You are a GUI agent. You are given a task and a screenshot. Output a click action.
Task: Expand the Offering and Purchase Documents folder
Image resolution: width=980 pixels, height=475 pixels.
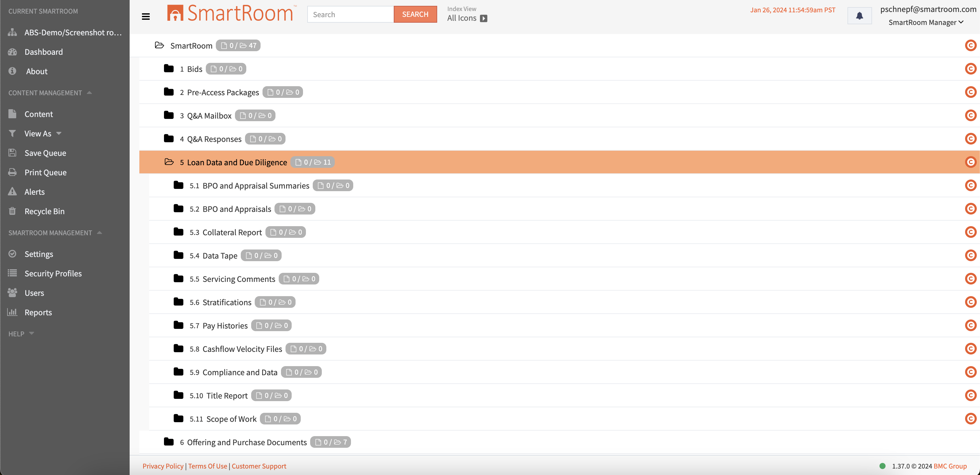[169, 442]
